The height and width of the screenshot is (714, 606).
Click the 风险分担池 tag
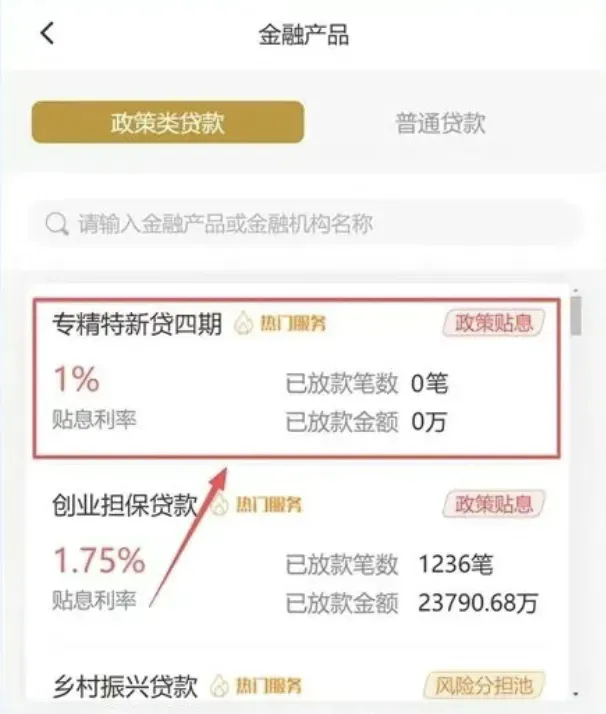tap(484, 685)
